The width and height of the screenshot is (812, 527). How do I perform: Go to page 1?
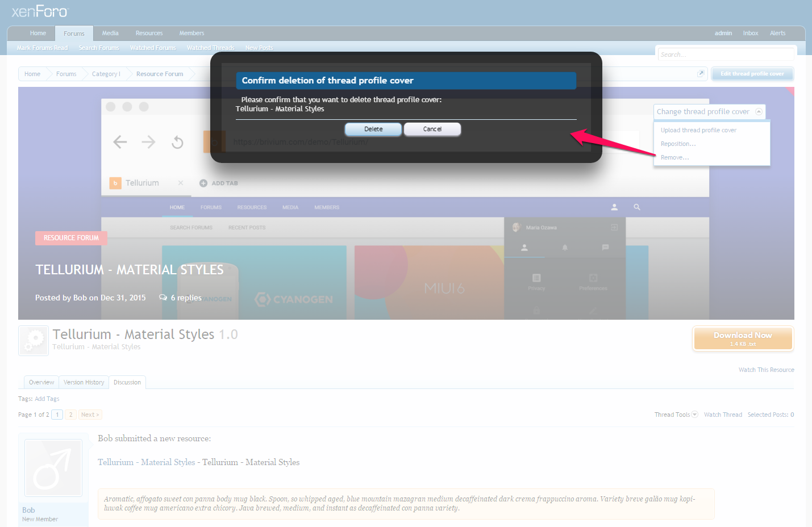(57, 415)
